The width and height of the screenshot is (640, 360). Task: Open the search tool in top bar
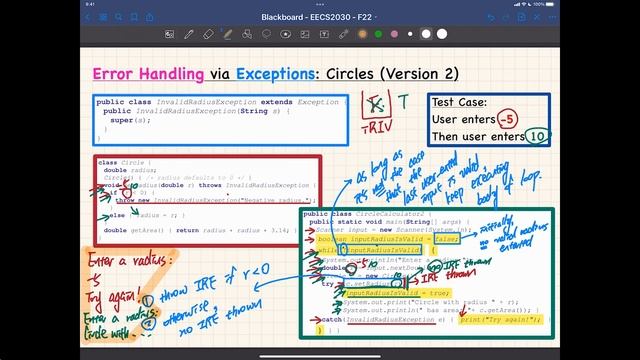coord(118,17)
